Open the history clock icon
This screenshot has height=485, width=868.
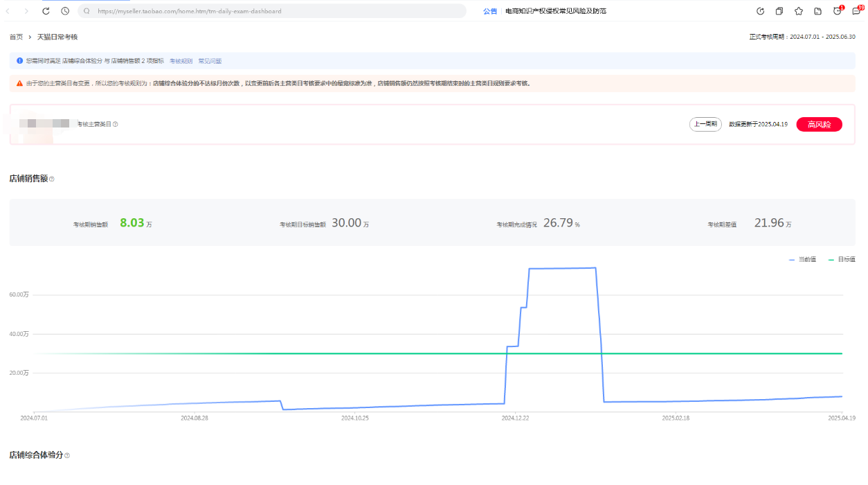pyautogui.click(x=65, y=11)
